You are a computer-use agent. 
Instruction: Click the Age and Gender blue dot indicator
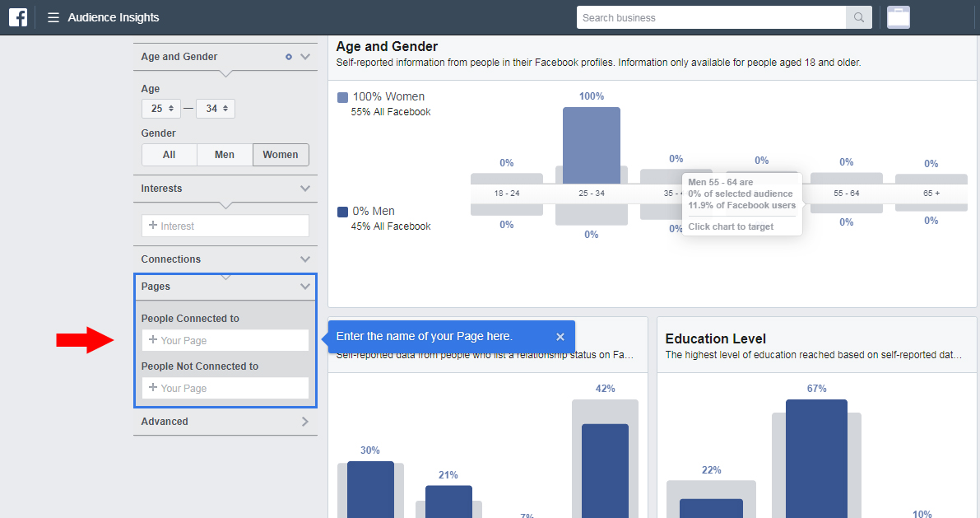(x=289, y=57)
